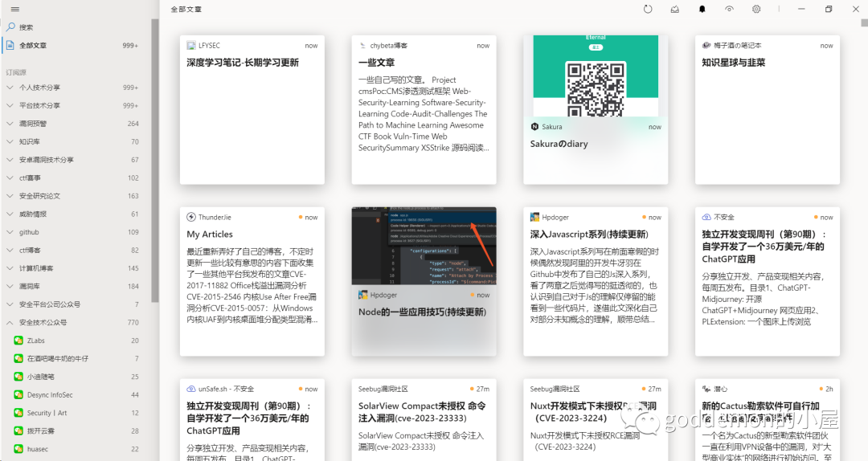Open the hamburger menu icon
Viewport: 868px width, 461px height.
point(15,10)
